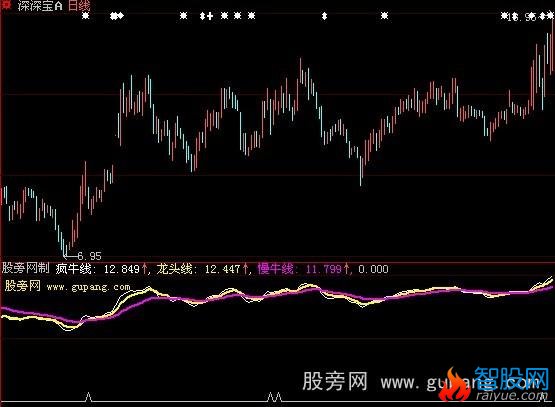
Task: Open the diamond marker next to plus marker
Action: [202, 16]
